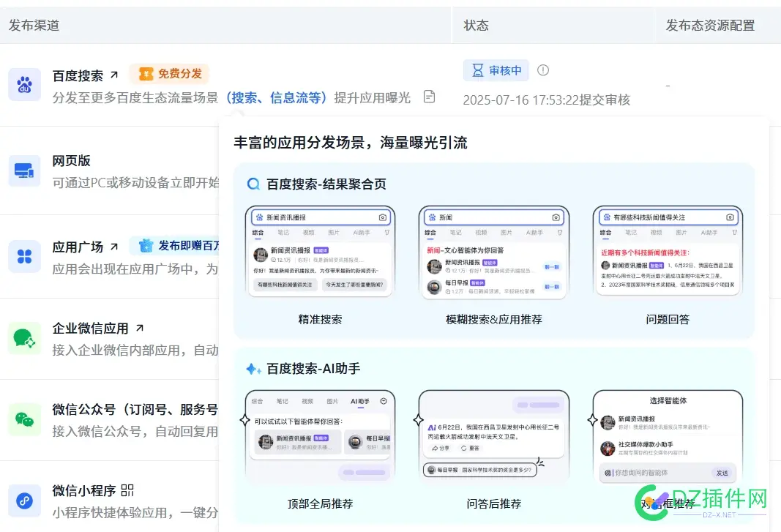
Task: Click the 企业微信应用 chat icon
Action: [24, 338]
